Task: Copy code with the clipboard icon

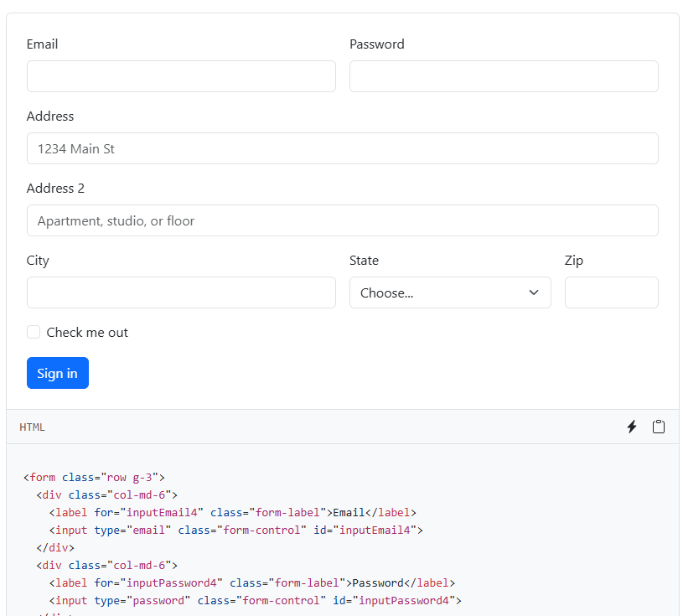Action: (659, 427)
